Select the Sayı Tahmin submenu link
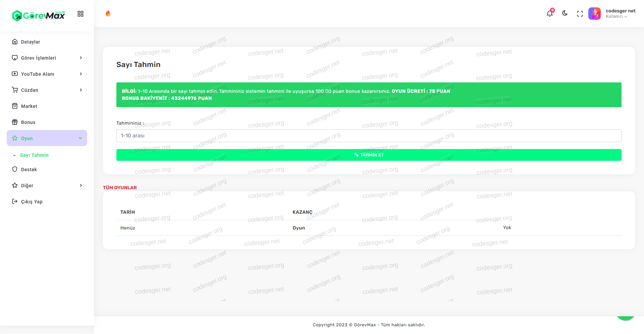The height and width of the screenshot is (334, 644). (34, 155)
